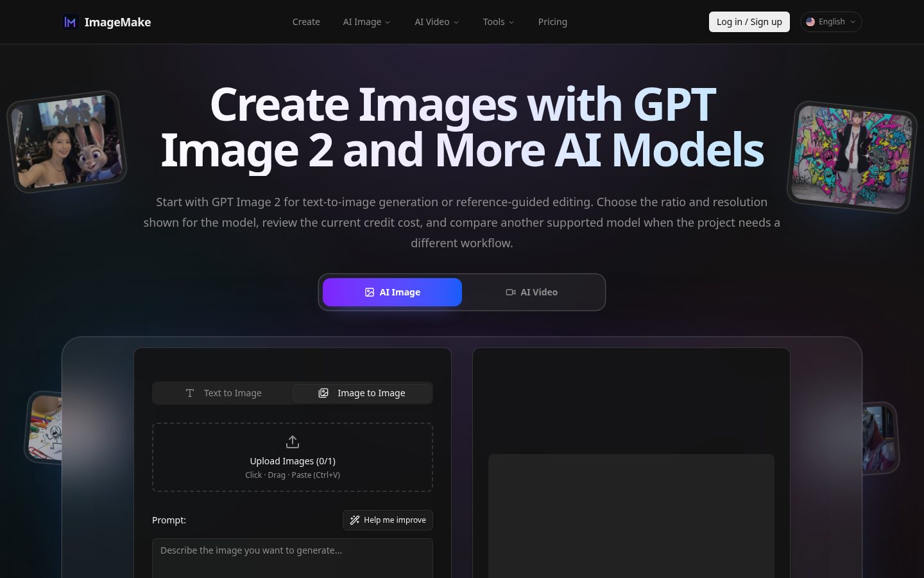Viewport: 924px width, 578px height.
Task: Click the T icon on Text to Image
Action: (190, 393)
